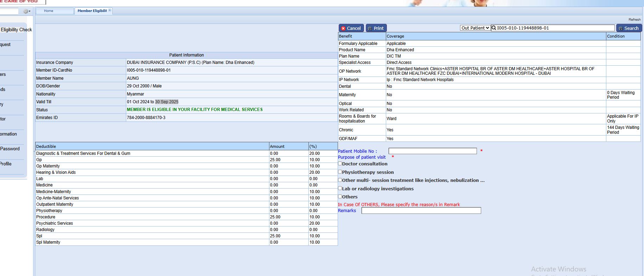Image resolution: width=644 pixels, height=276 pixels.
Task: Click the Refresh link
Action: point(635,20)
